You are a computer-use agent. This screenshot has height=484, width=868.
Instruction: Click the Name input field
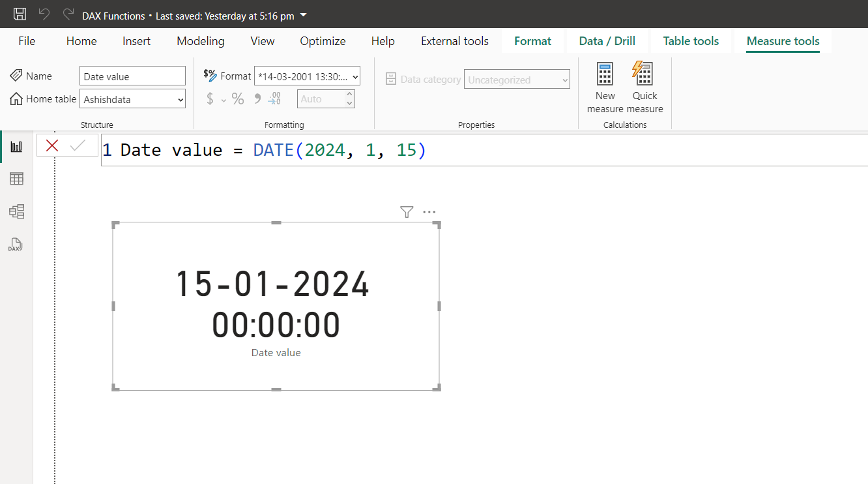coord(132,76)
